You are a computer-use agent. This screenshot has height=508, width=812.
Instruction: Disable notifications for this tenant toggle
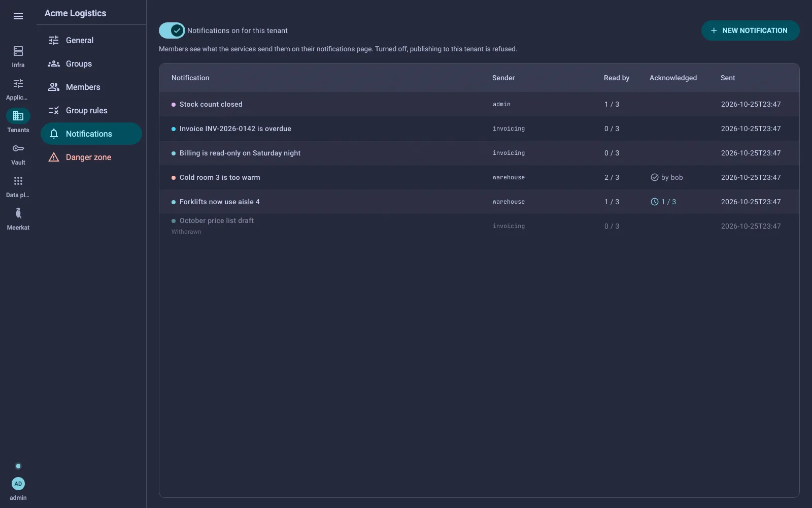pos(172,30)
